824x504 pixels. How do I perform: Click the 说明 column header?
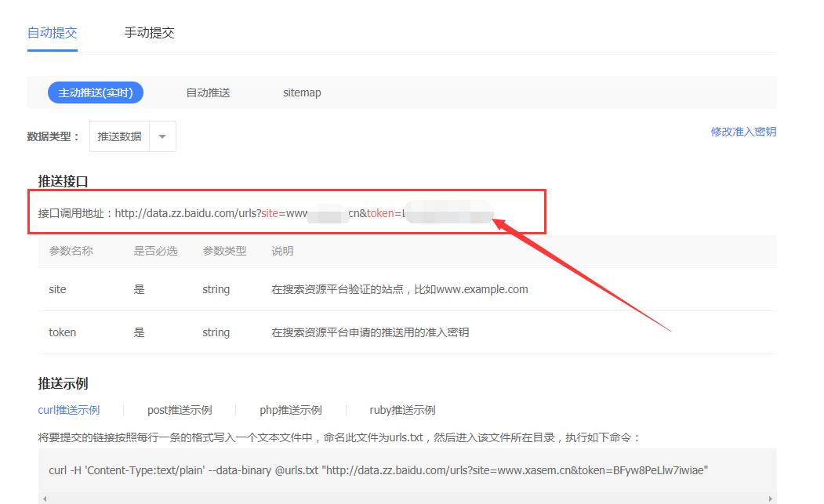[282, 251]
